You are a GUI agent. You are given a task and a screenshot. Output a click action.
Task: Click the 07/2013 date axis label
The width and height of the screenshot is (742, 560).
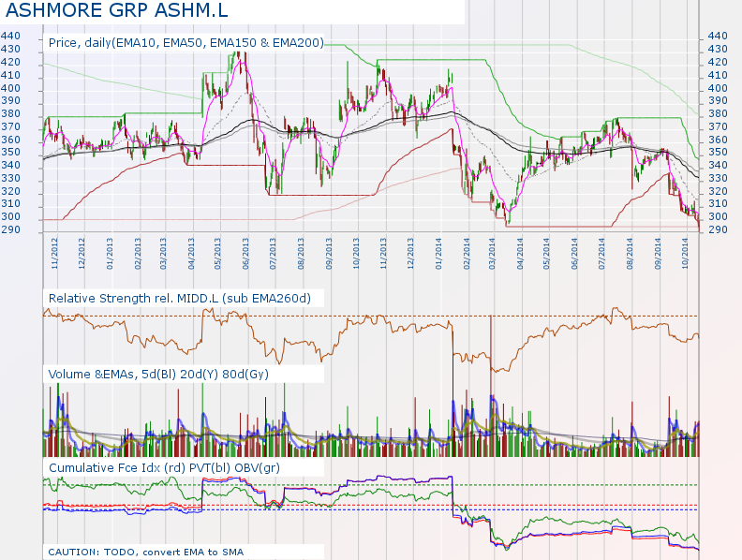(273, 254)
